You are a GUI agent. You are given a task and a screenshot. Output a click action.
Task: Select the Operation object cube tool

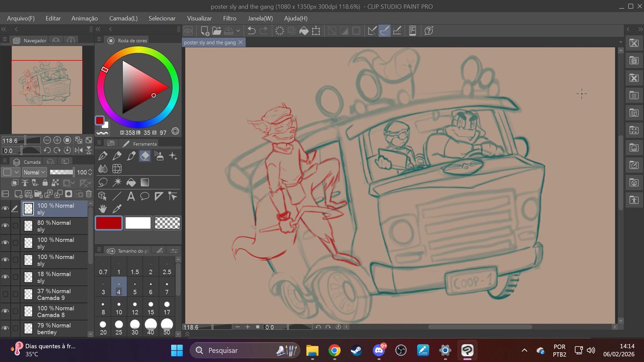[x=103, y=196]
